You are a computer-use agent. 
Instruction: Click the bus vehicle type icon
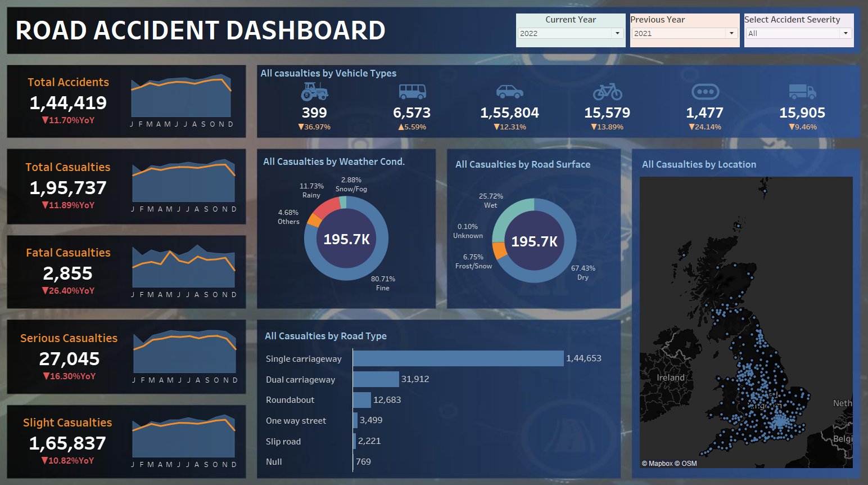click(412, 92)
